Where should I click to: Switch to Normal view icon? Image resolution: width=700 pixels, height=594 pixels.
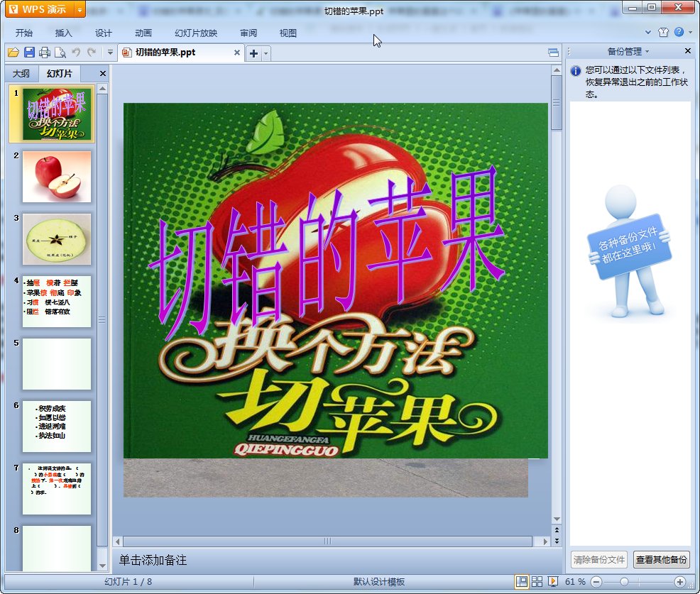tap(521, 581)
